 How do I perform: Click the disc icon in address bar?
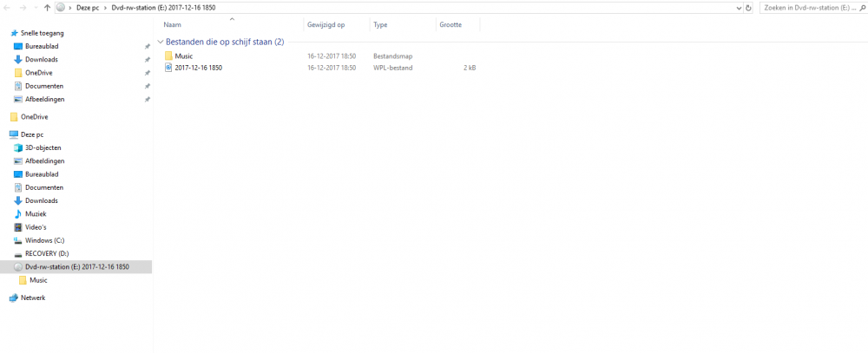(x=61, y=9)
